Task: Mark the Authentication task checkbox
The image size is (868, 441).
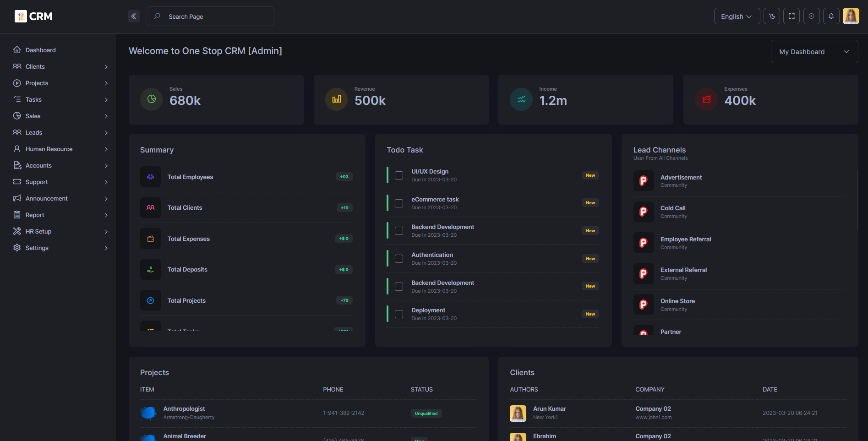Action: 399,259
